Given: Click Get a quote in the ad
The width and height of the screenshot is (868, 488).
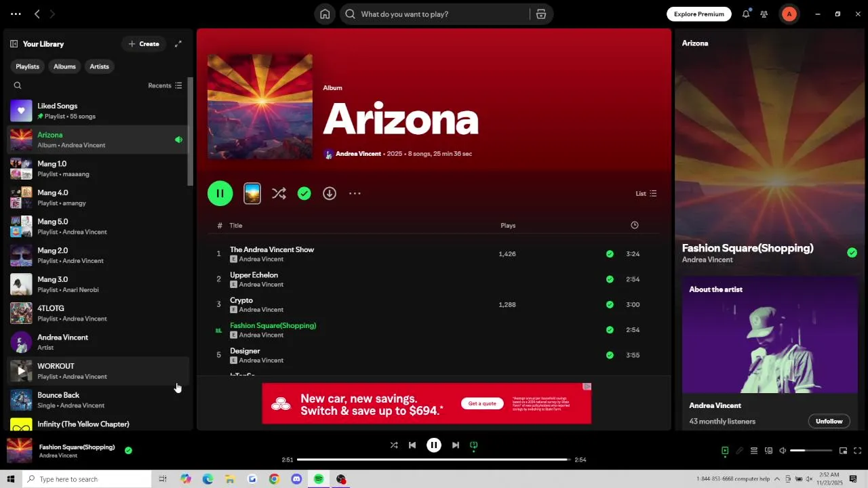Looking at the screenshot, I should pyautogui.click(x=482, y=403).
